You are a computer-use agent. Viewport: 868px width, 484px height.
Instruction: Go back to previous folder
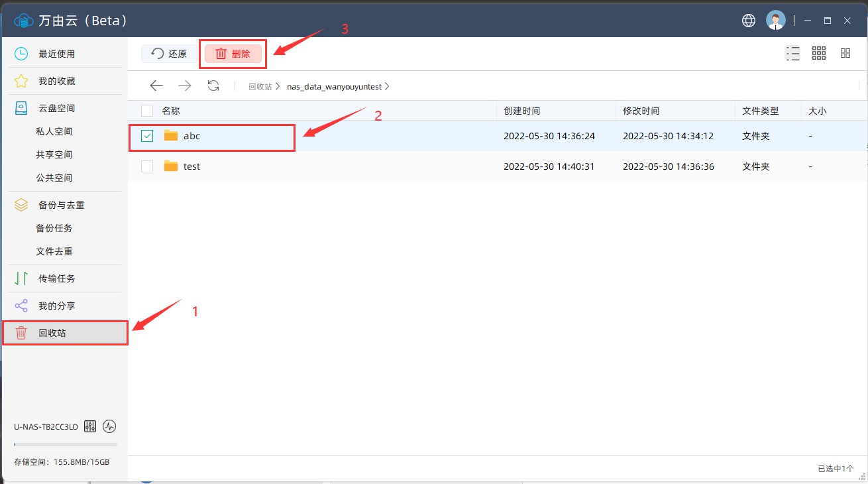click(x=156, y=86)
